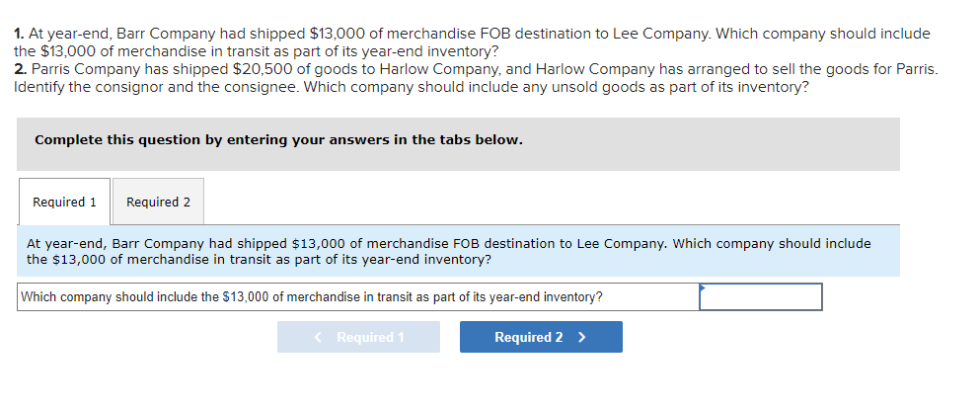Click the bold number 2 before Parris Company

tap(20, 69)
